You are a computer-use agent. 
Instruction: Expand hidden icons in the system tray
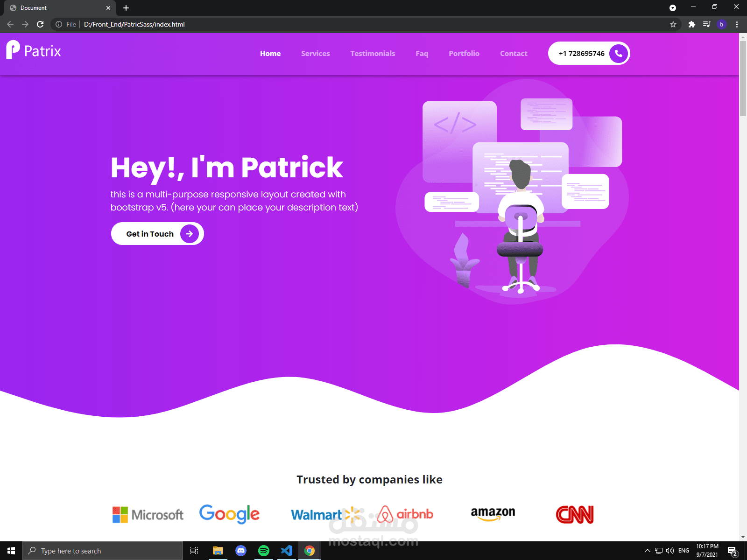[647, 551]
